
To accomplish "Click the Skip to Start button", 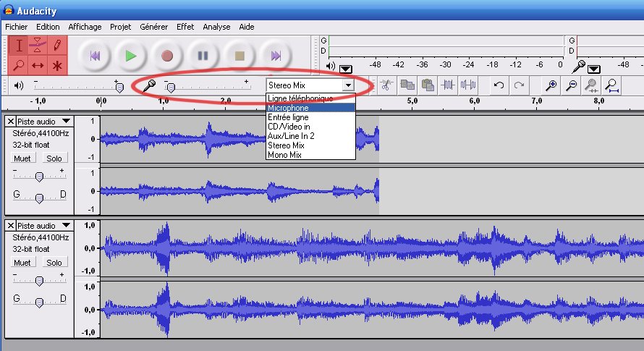I will click(x=95, y=56).
